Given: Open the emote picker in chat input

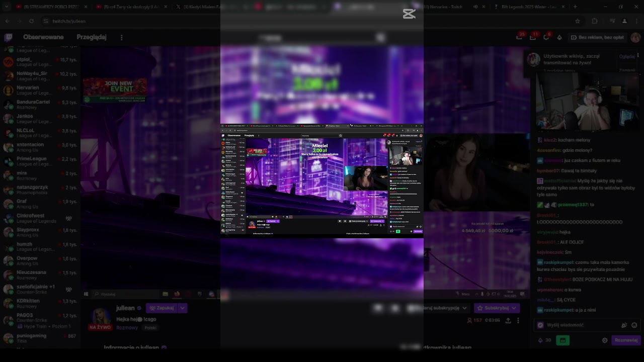Looking at the screenshot, I should pos(634,325).
